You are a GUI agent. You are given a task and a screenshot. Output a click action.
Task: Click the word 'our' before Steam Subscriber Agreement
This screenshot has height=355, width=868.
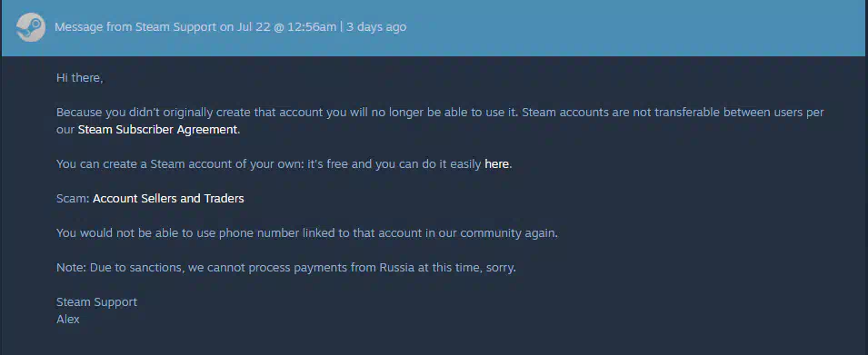[65, 130]
